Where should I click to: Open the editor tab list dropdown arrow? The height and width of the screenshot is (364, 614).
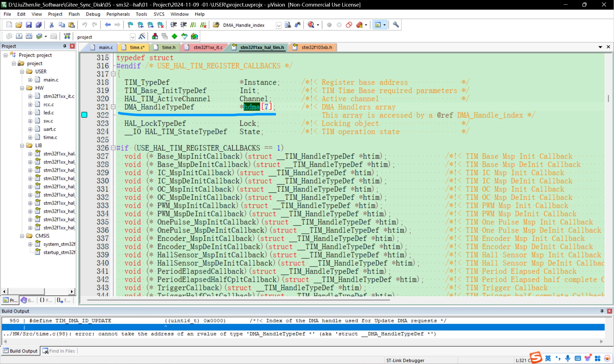point(600,47)
